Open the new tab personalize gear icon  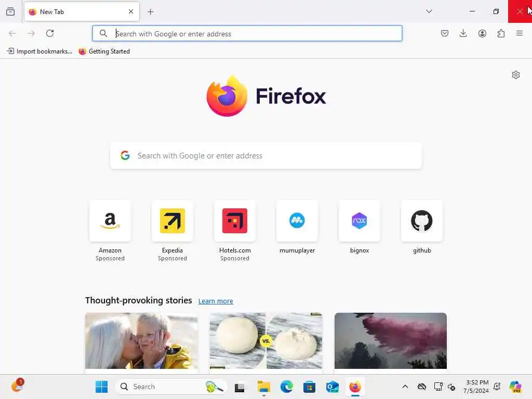(516, 75)
